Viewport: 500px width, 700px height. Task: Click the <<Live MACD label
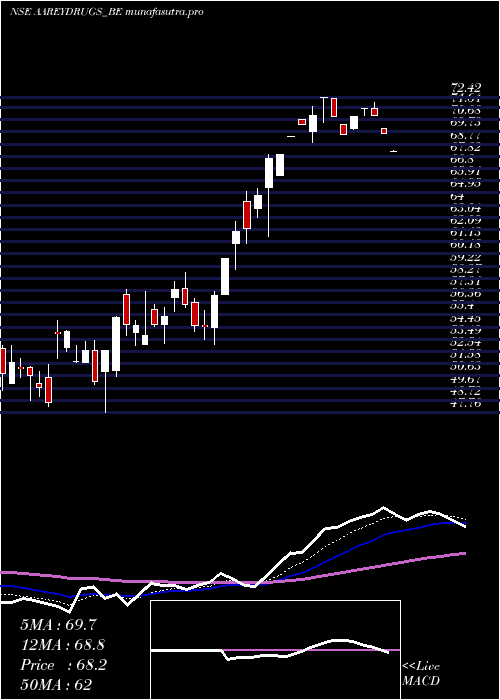(x=421, y=674)
